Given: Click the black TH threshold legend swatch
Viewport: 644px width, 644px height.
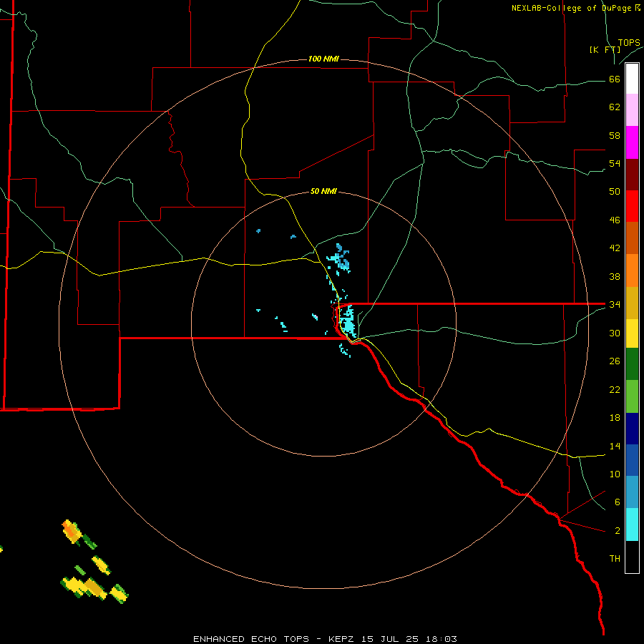Looking at the screenshot, I should tap(632, 557).
